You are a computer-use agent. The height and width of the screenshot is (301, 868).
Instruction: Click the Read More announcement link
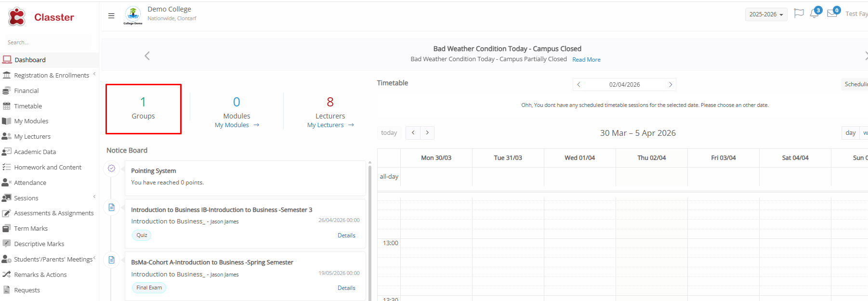(586, 60)
